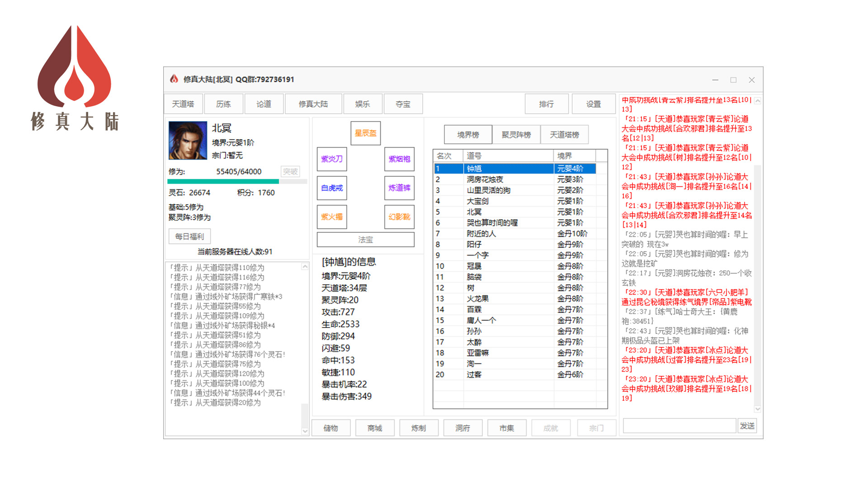Click the chat message input field
868x488 pixels.
point(679,425)
